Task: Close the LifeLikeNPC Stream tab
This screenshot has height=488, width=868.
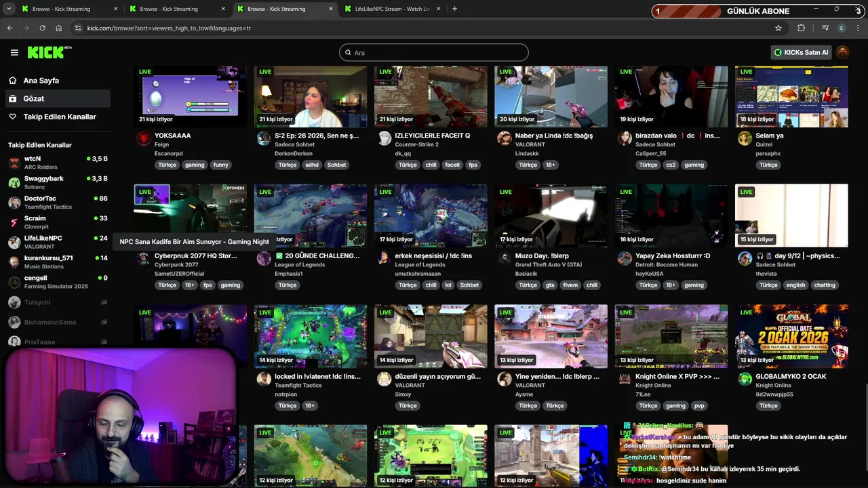Action: click(439, 9)
